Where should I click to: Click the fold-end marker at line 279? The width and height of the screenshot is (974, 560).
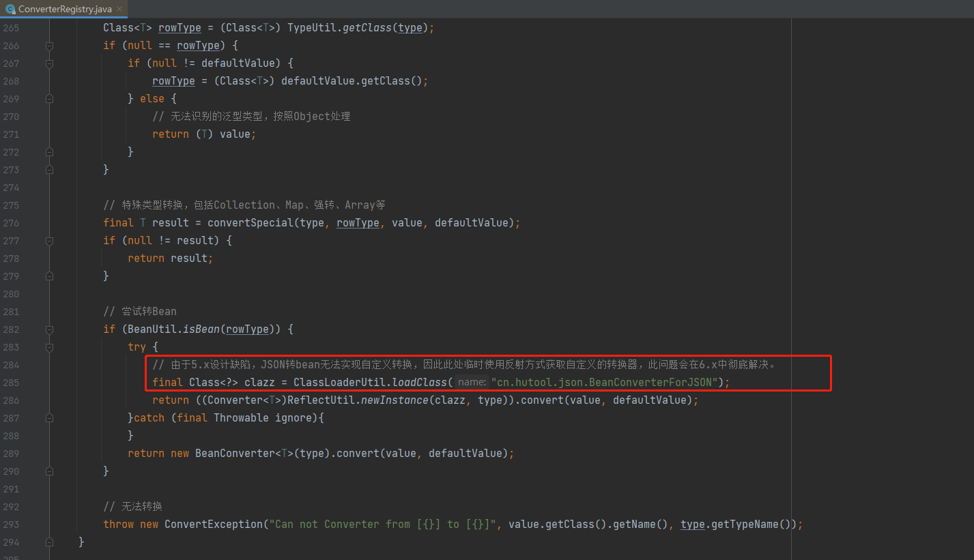(x=48, y=276)
